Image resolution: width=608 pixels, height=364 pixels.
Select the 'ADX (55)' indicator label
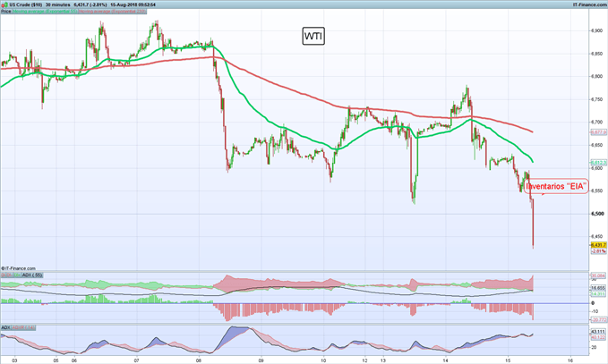32,275
